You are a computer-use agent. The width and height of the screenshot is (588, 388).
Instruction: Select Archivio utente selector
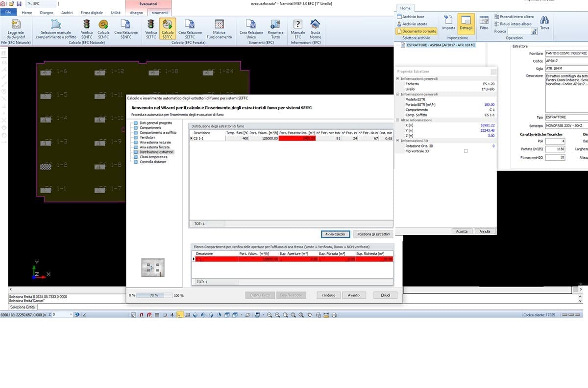[412, 24]
